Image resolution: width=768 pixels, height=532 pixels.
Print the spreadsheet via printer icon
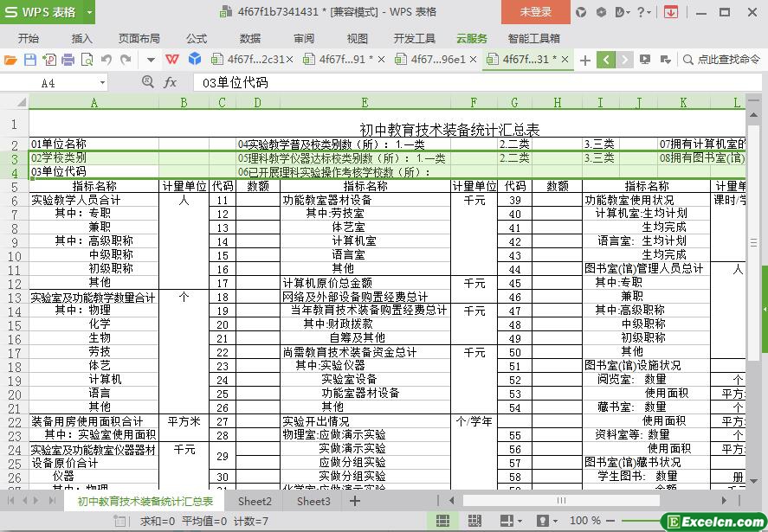tap(68, 60)
